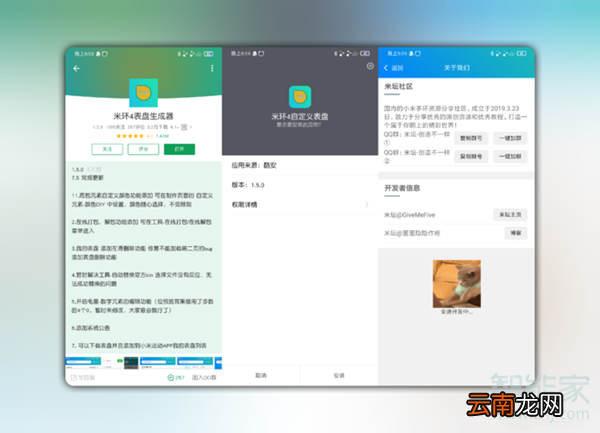Image resolution: width=600 pixels, height=433 pixels.
Task: Click the 关注 follow button
Action: click(x=107, y=149)
